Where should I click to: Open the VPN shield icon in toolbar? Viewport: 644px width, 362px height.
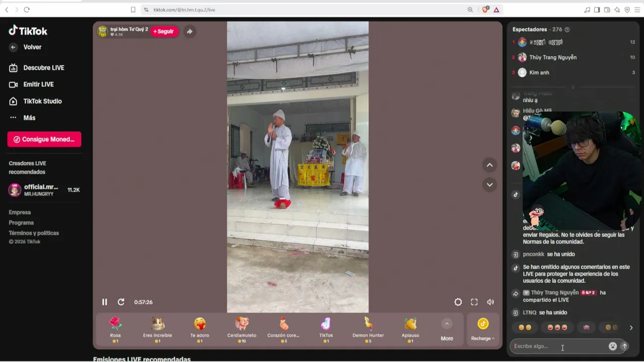point(627,10)
